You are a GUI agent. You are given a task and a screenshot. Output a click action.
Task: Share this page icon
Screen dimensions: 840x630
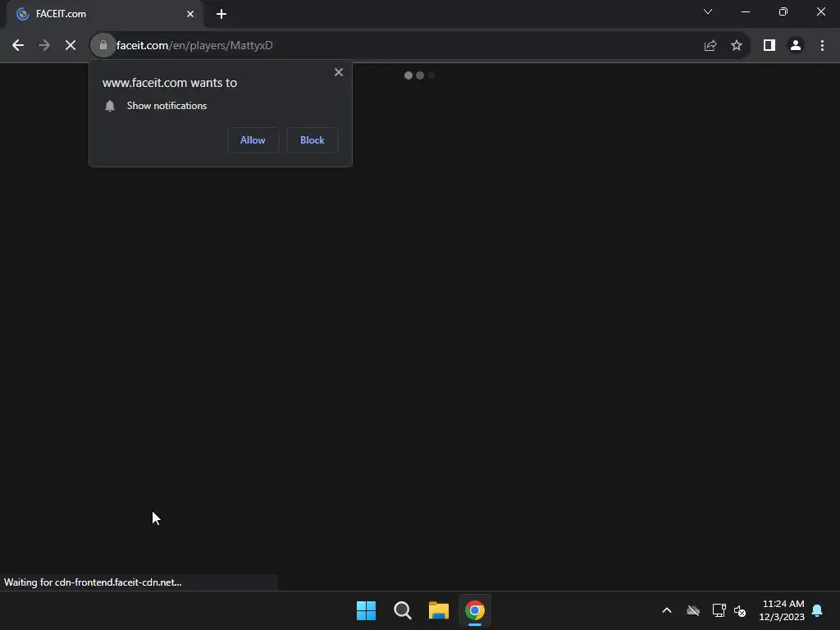pyautogui.click(x=710, y=46)
